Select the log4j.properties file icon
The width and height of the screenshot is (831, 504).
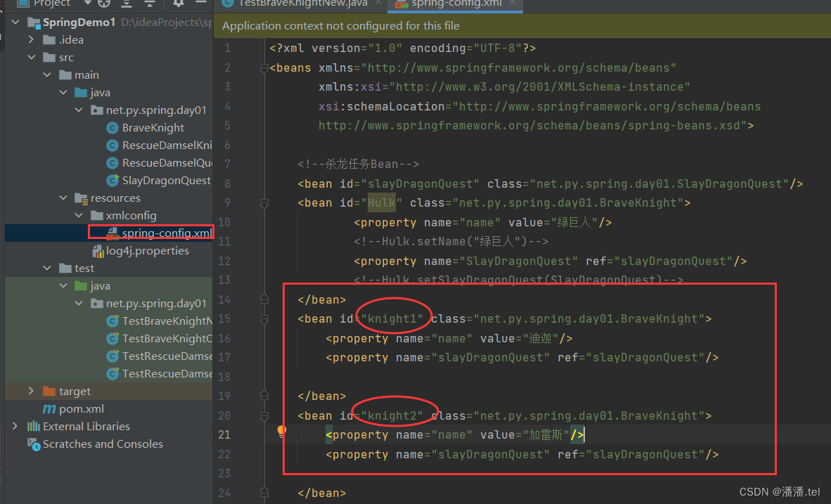(98, 251)
